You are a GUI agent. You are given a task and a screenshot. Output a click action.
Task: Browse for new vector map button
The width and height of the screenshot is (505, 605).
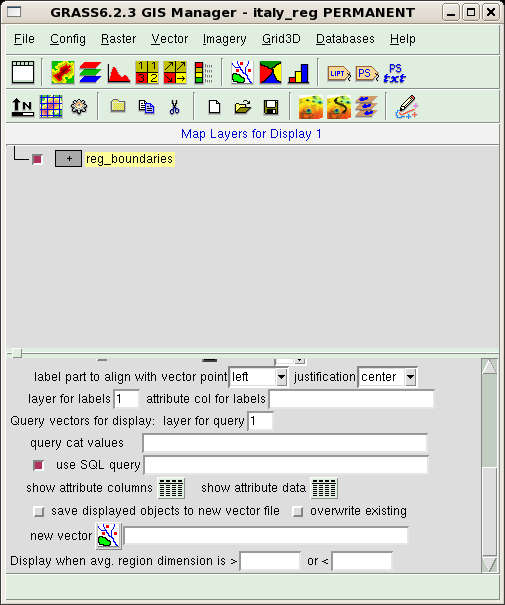point(109,536)
